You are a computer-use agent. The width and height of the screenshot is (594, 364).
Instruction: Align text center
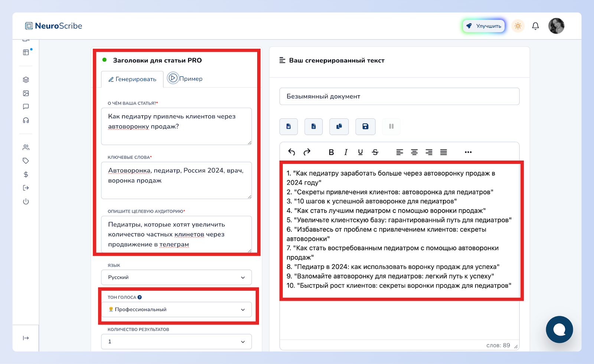coord(414,152)
